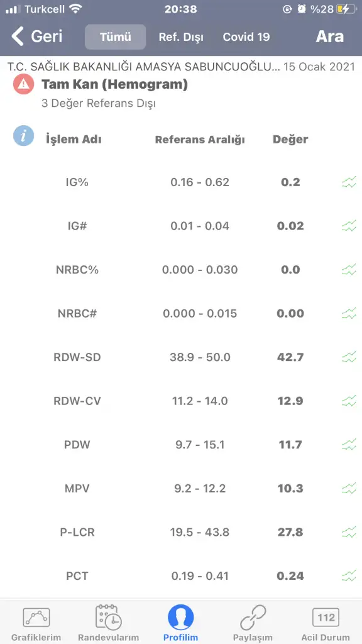Open trend graph icon for NRBC%
This screenshot has width=362, height=644.
[x=349, y=269]
